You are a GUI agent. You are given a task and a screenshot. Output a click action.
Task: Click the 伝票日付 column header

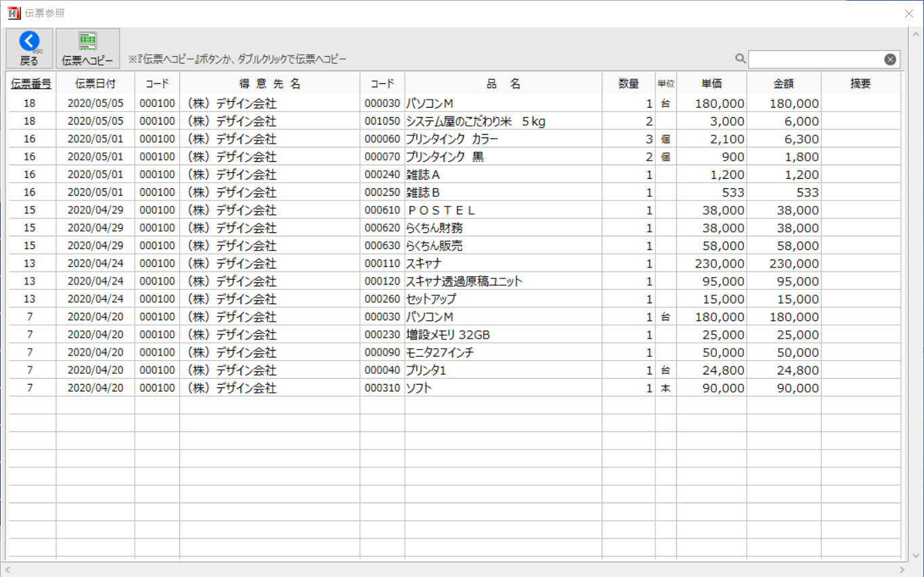tap(95, 84)
